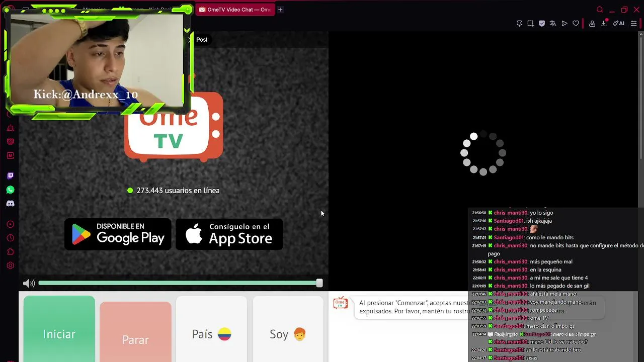The image size is (644, 362).
Task: Open the ad blocker shield icon
Action: (542, 23)
